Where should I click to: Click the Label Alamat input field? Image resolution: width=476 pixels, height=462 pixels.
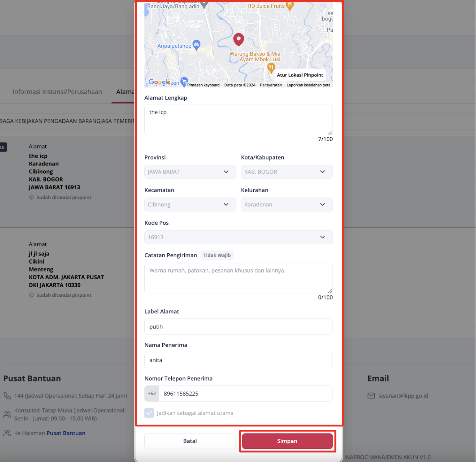[x=239, y=327]
